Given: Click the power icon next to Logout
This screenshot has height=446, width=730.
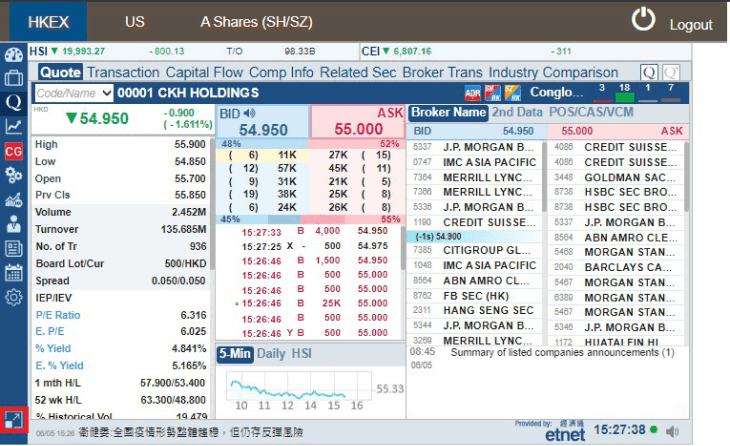Looking at the screenshot, I should pyautogui.click(x=643, y=20).
